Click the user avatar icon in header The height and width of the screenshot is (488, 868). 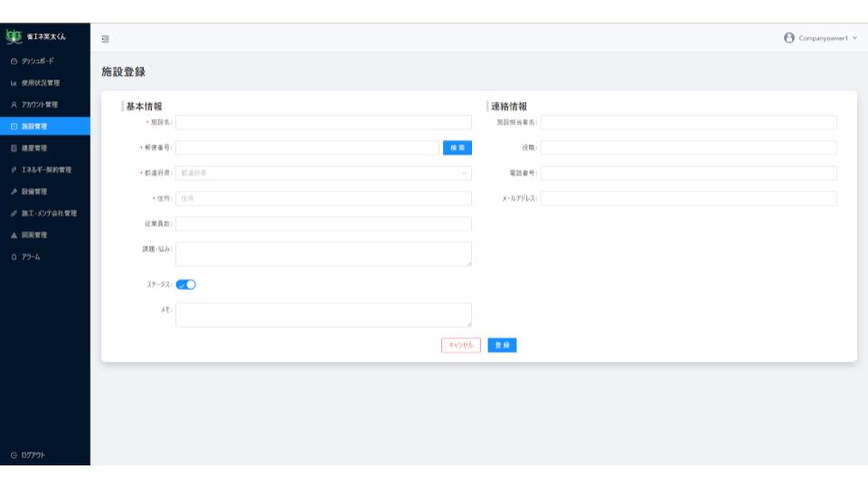(x=789, y=38)
